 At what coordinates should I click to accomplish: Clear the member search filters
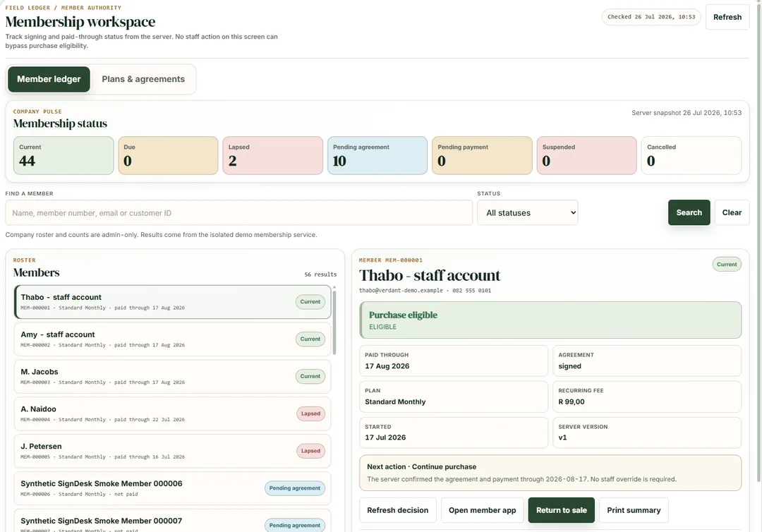(732, 212)
